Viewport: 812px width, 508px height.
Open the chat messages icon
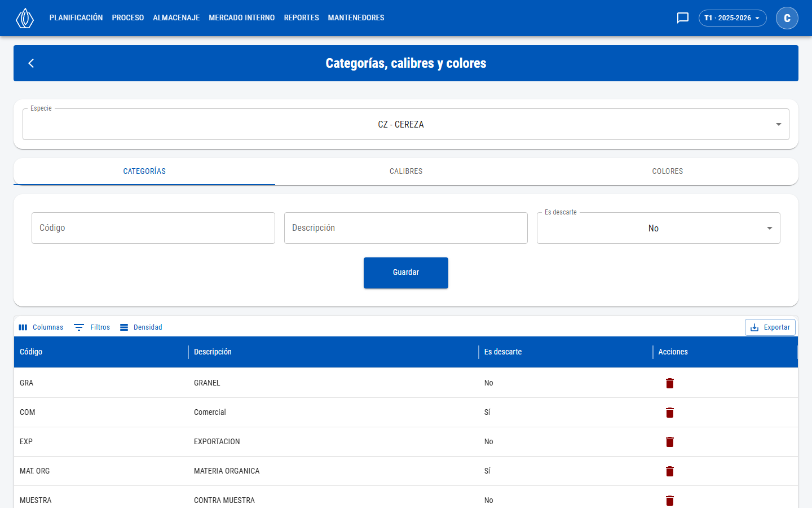(x=683, y=18)
